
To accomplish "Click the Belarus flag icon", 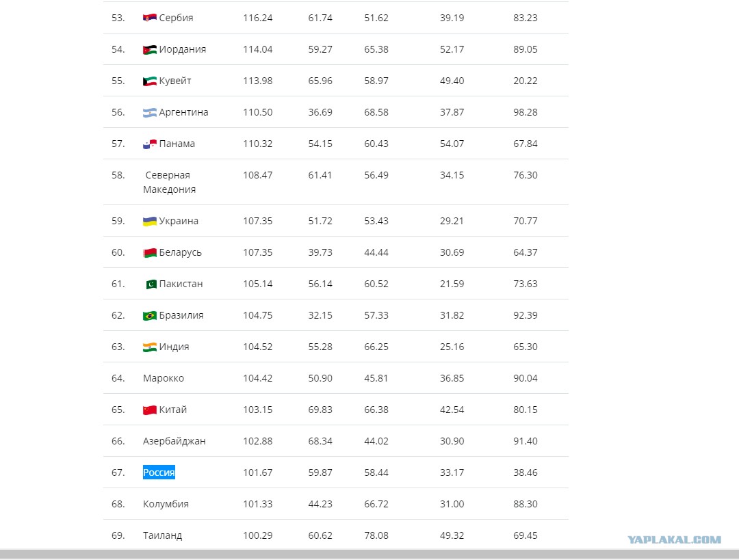I will point(149,253).
